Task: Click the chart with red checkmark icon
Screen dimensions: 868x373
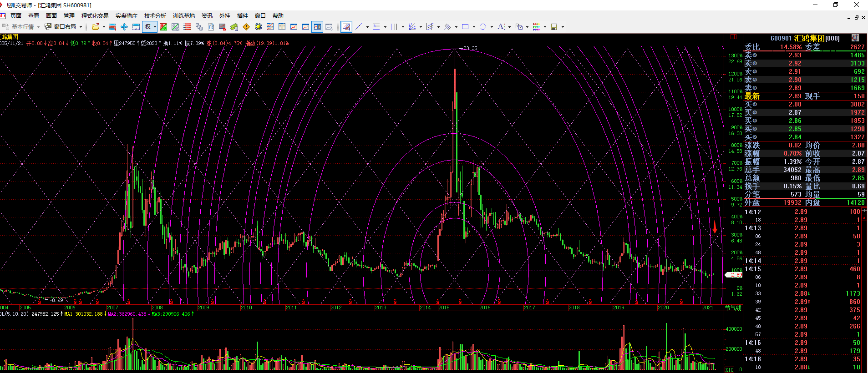Action: tap(223, 27)
